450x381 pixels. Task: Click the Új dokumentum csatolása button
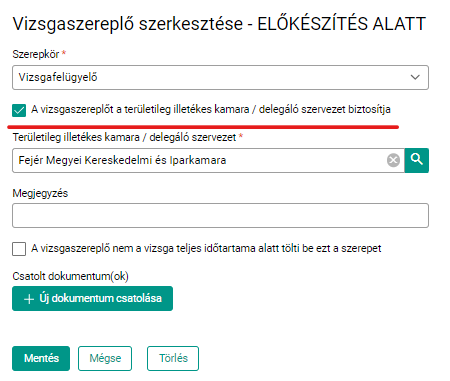(x=92, y=298)
